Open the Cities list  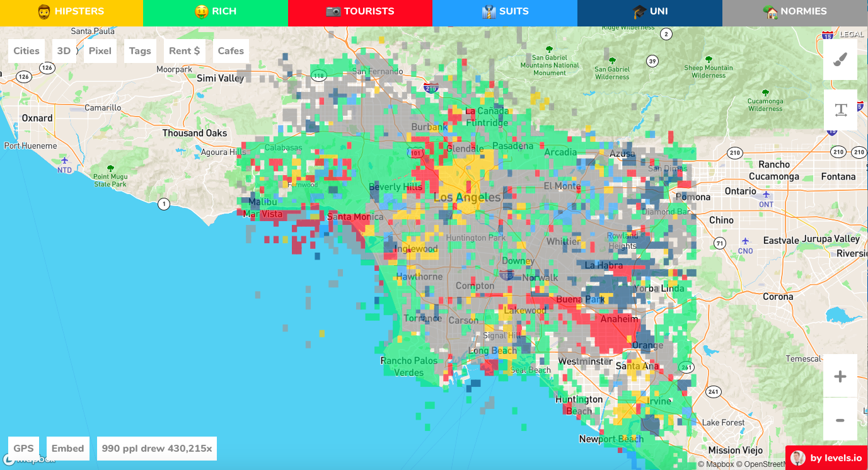tap(26, 51)
